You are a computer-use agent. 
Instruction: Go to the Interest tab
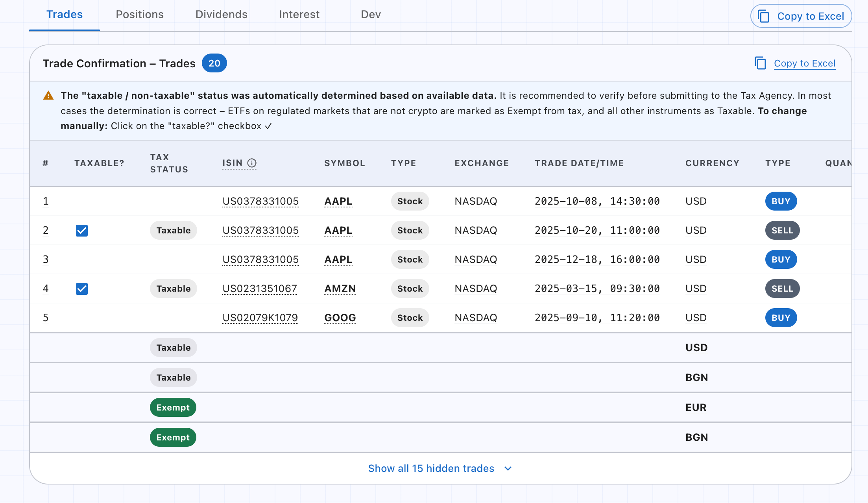pos(299,15)
